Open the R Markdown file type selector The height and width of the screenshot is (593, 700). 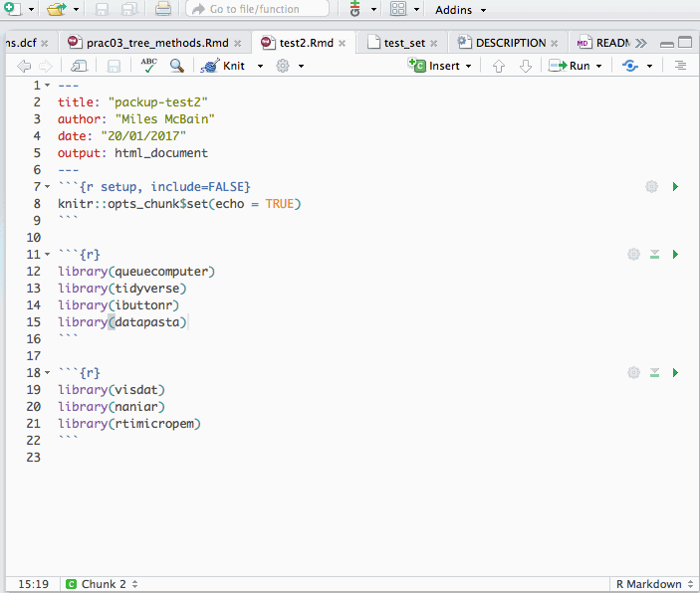(x=654, y=584)
